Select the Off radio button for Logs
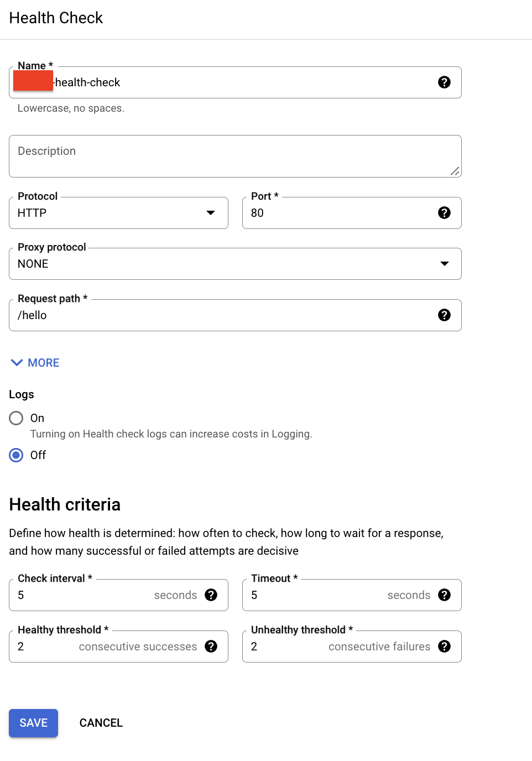Image resolution: width=532 pixels, height=761 pixels. point(16,455)
